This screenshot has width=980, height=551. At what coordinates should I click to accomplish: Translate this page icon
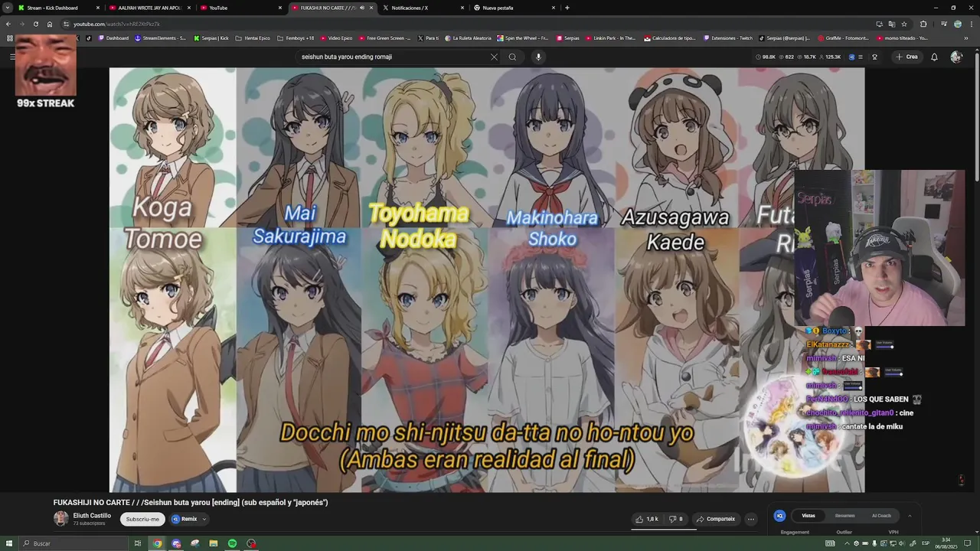point(891,24)
